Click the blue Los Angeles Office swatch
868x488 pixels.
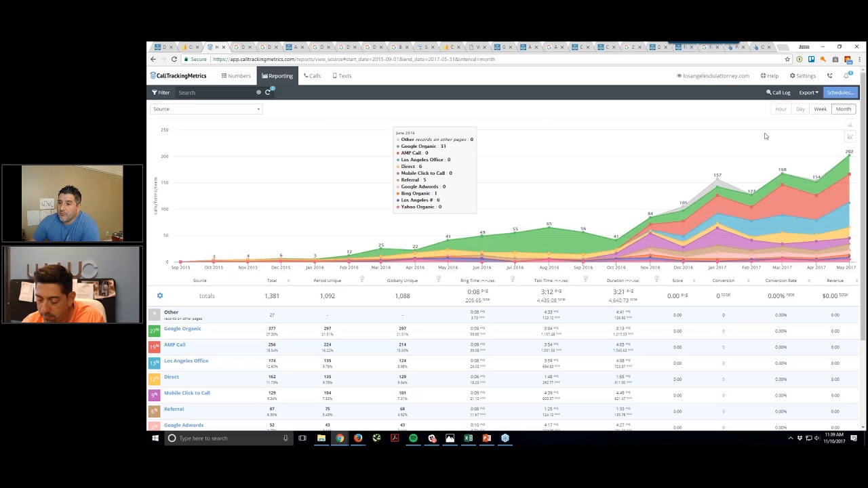click(x=155, y=363)
